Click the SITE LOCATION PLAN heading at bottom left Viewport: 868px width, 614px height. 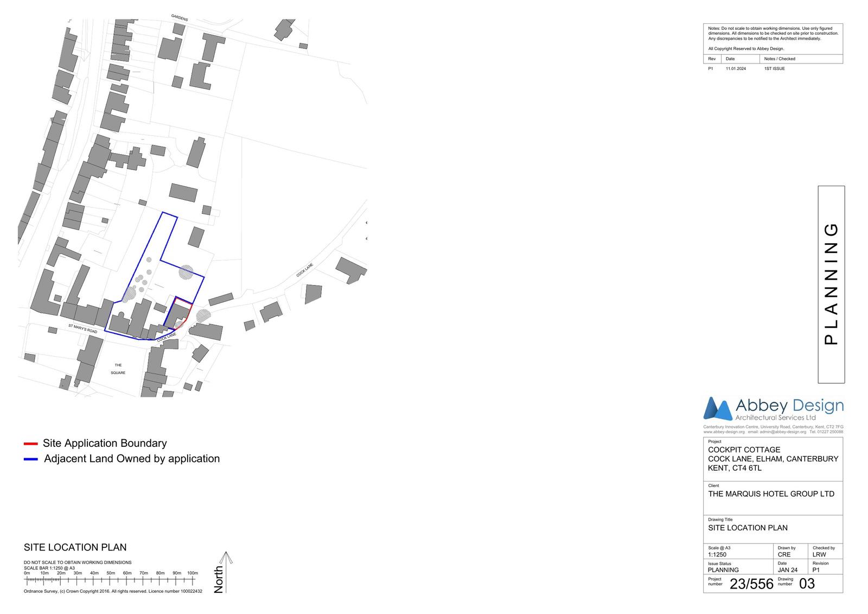coord(75,547)
